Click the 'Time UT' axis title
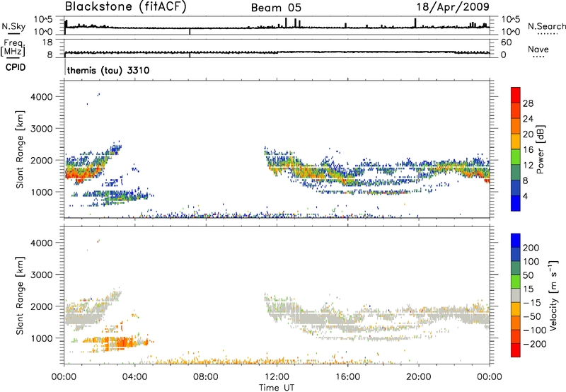The width and height of the screenshot is (566, 392). pyautogui.click(x=277, y=388)
